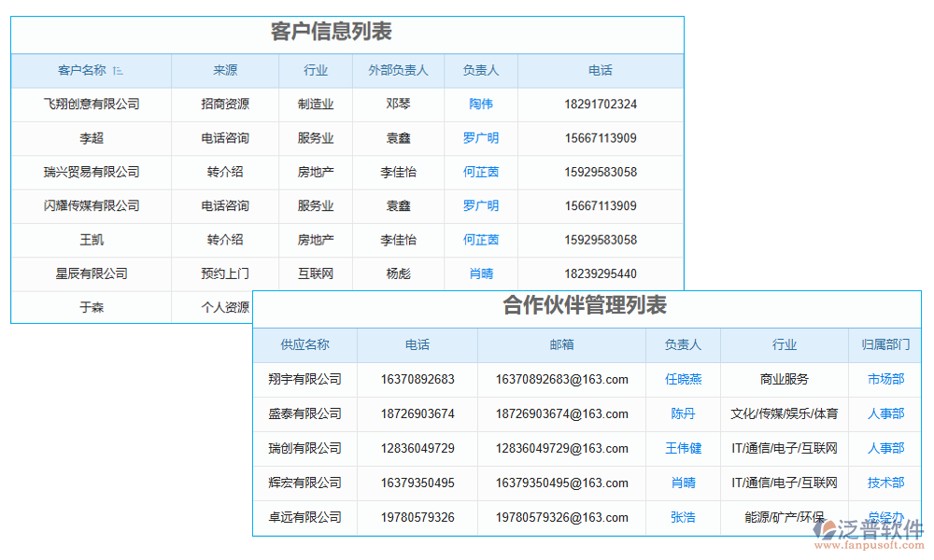This screenshot has height=560, width=934.
Task: Open 任晓燕 link in partner list
Action: click(683, 379)
